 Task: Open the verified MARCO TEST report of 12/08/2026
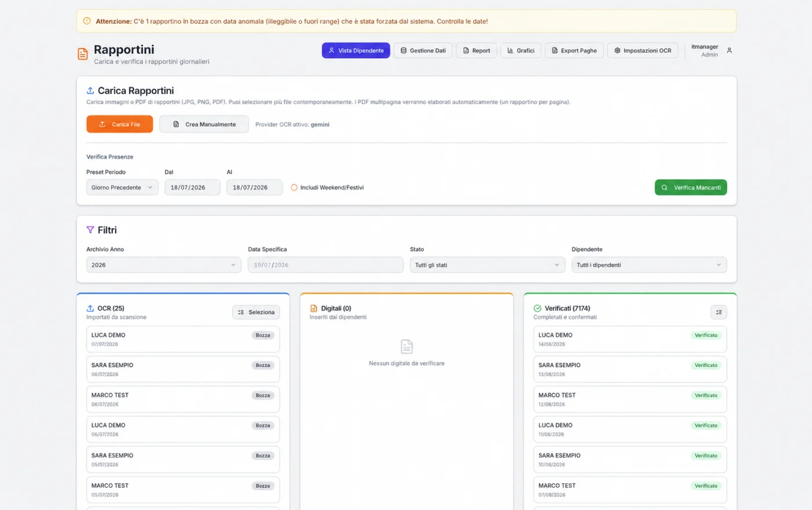point(630,399)
